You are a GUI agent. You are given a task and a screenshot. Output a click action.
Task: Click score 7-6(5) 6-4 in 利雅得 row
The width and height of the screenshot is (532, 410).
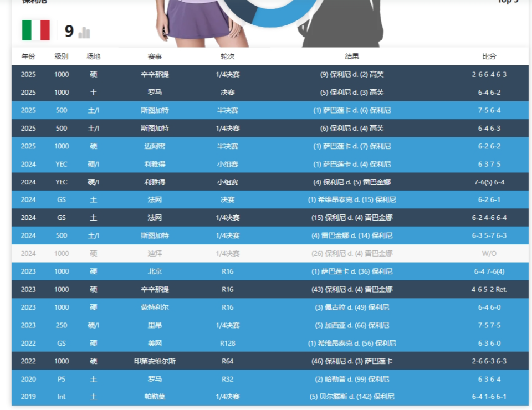(x=489, y=182)
